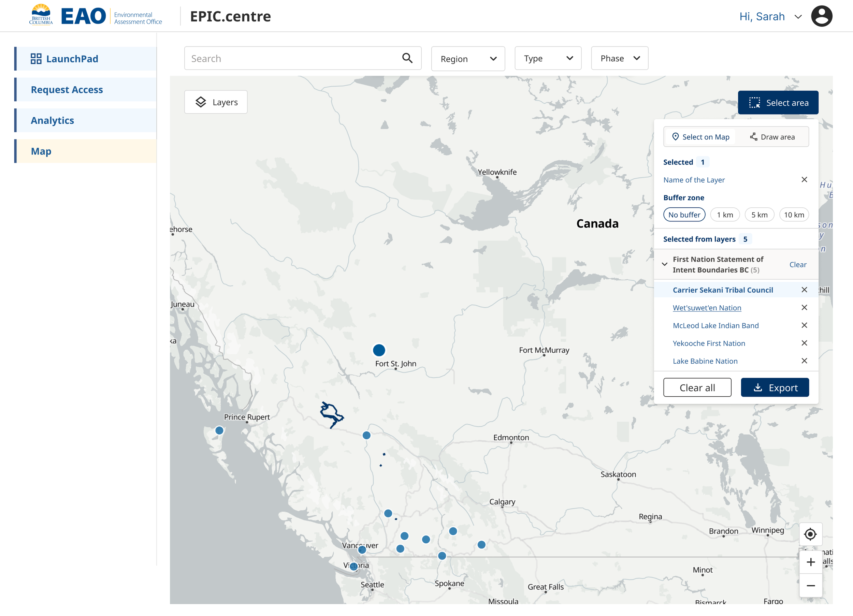Clear the First Nation layer selections

coord(798,264)
